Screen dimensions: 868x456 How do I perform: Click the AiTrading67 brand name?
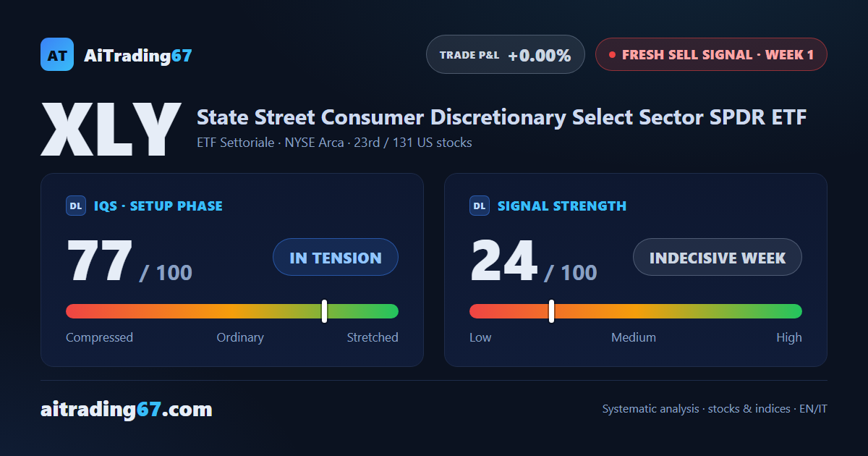(138, 55)
